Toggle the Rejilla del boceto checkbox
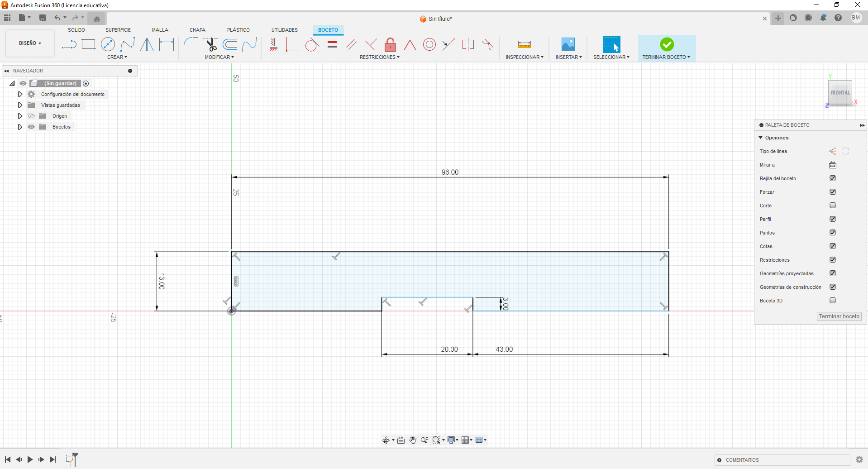868x469 pixels. pyautogui.click(x=833, y=178)
